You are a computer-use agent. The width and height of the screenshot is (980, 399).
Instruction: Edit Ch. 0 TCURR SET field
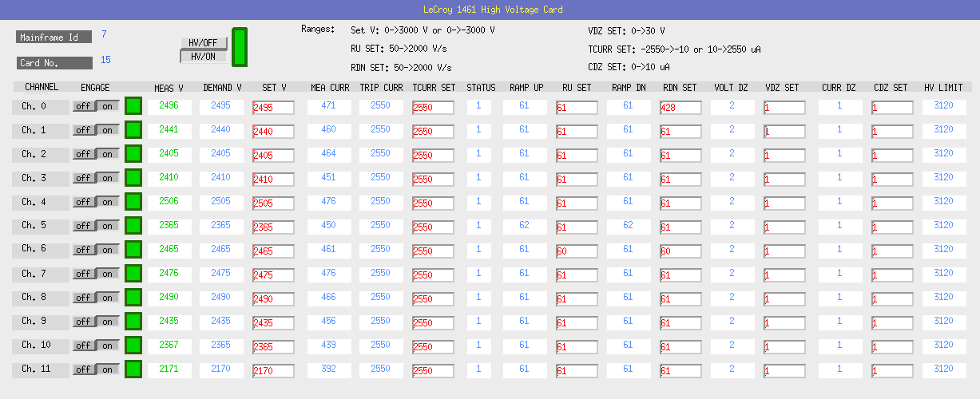(433, 107)
